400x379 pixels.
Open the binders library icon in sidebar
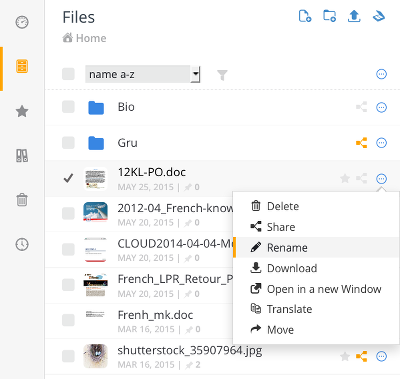(22, 155)
